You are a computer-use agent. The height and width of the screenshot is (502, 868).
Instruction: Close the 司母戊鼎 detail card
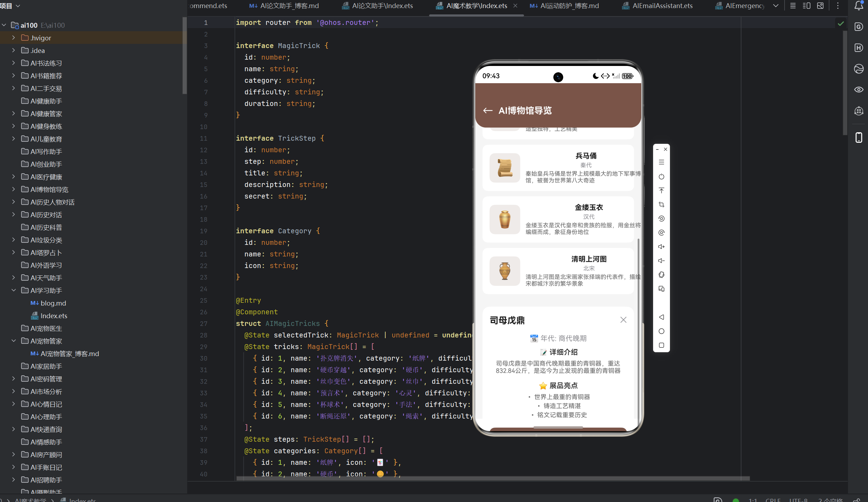[623, 320]
